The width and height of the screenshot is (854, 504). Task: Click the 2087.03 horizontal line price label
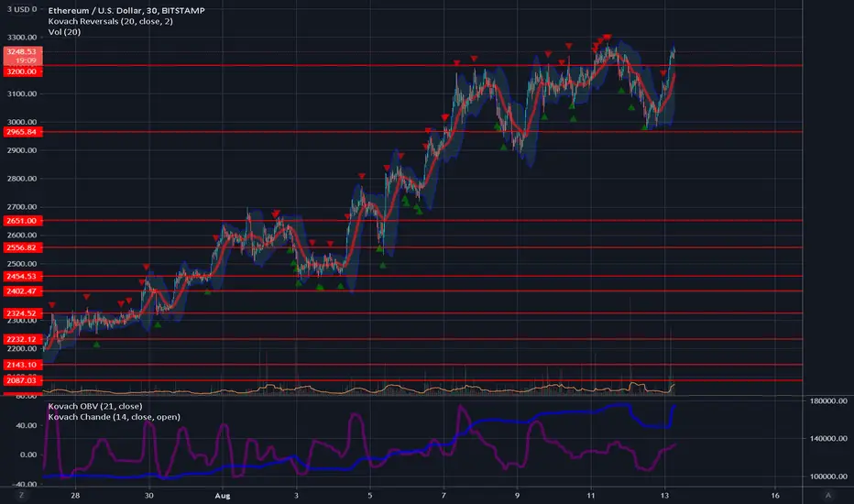click(x=22, y=380)
